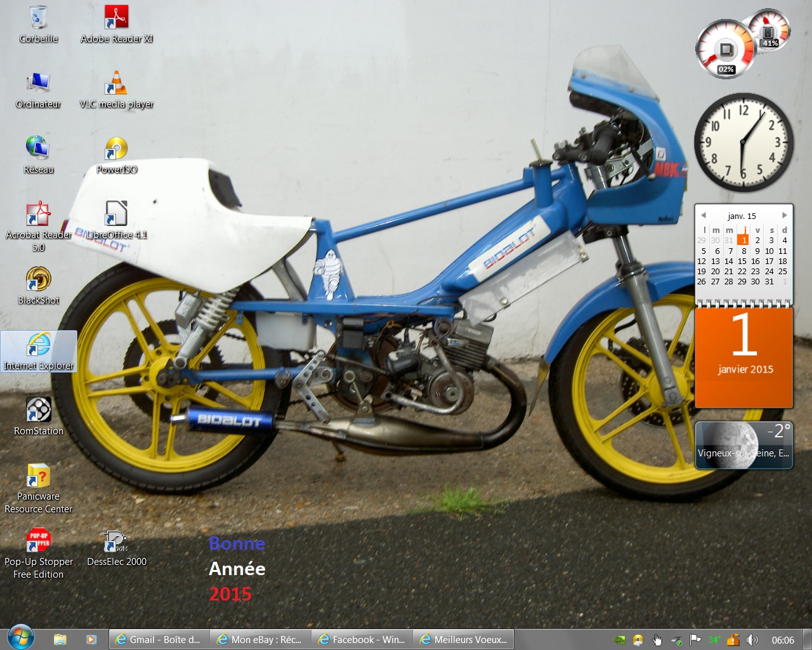Click the 06:06 taskbar clock
812x650 pixels.
(783, 640)
